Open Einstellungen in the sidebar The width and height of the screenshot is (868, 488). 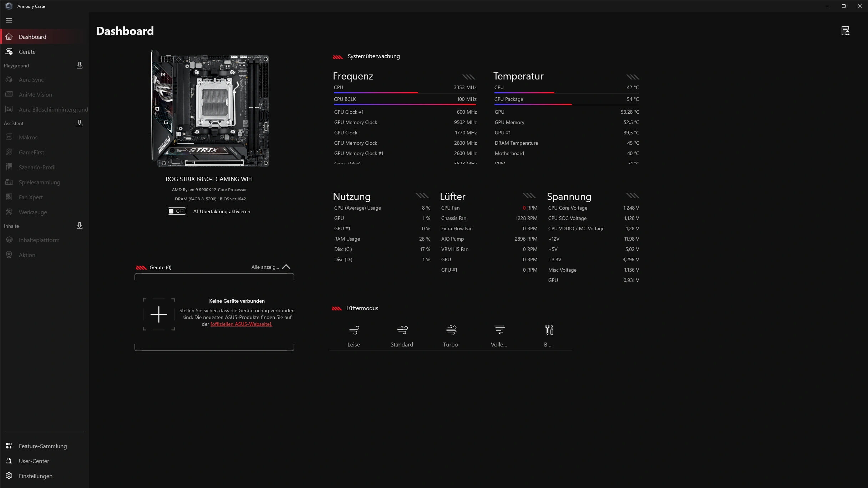pyautogui.click(x=35, y=476)
